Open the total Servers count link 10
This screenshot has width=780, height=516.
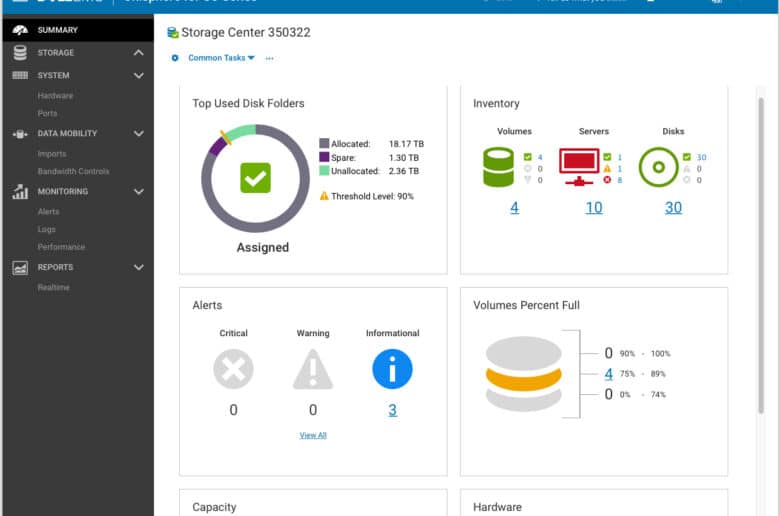(594, 207)
